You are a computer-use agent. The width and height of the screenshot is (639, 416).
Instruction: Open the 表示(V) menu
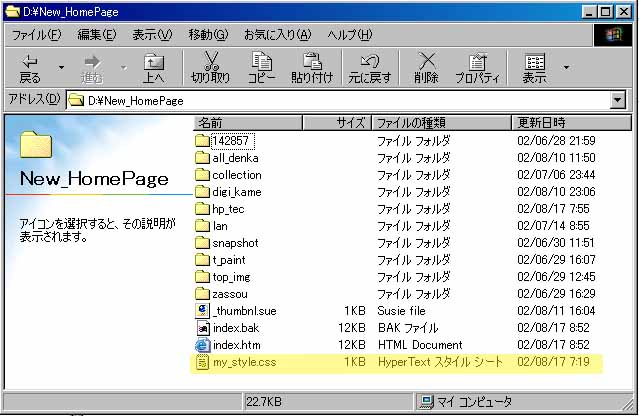(x=152, y=35)
